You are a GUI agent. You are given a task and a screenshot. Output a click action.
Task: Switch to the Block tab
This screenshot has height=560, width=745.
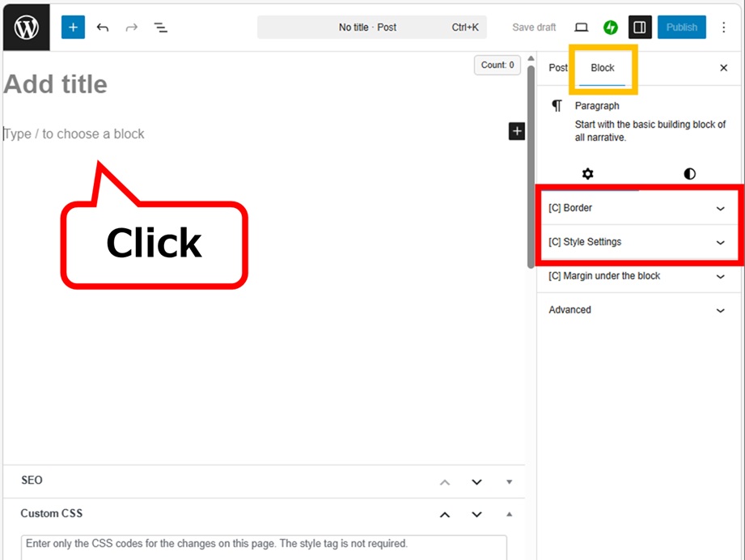[x=603, y=68]
